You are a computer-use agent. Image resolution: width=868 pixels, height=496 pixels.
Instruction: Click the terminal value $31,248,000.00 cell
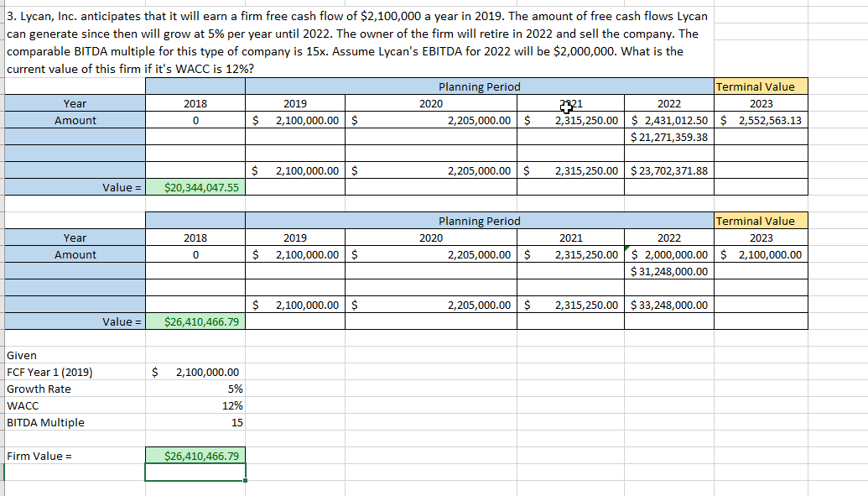pyautogui.click(x=671, y=271)
